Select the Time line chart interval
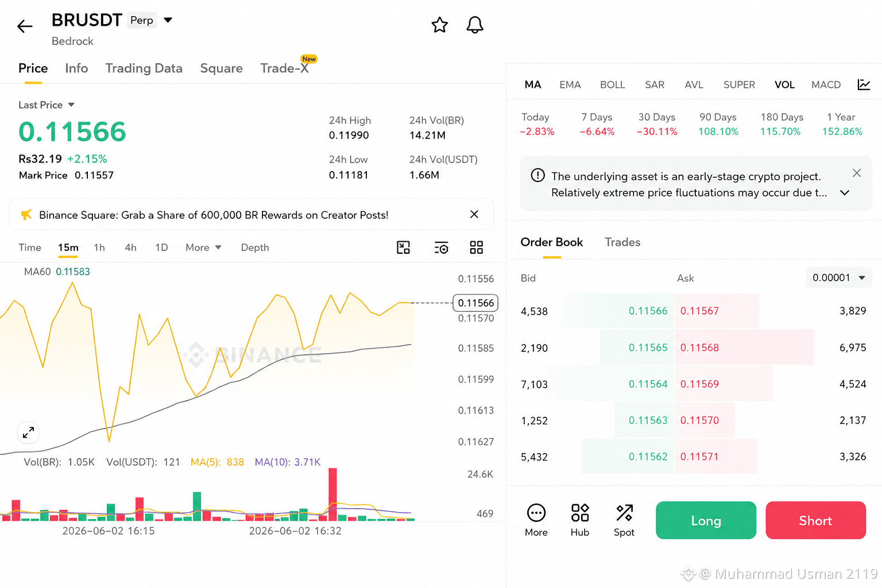The image size is (882, 588). point(30,247)
